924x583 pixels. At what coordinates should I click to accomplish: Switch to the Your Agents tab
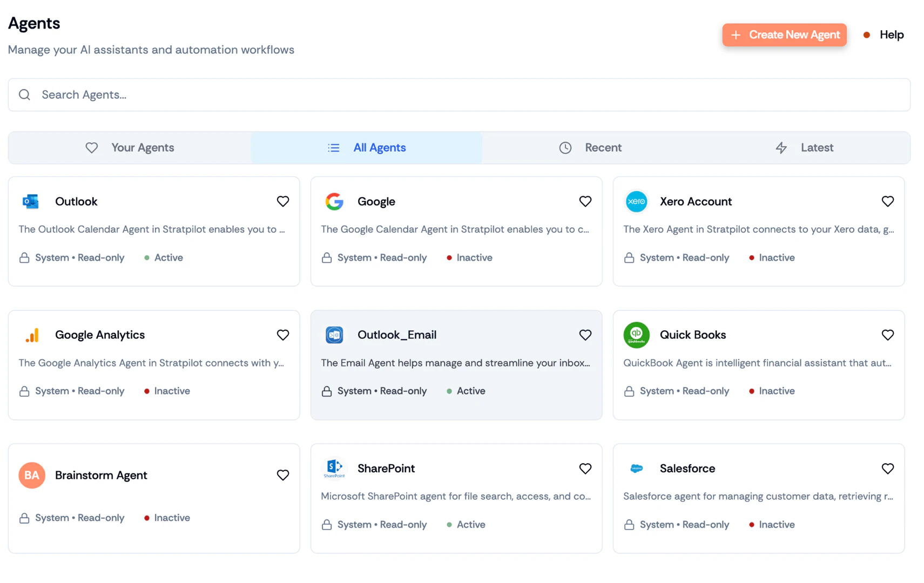point(130,148)
